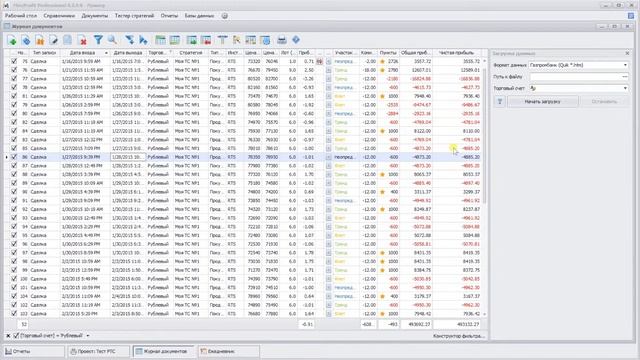Image resolution: width=640 pixels, height=360 pixels.
Task: Open the Формат данных dropdown
Action: click(x=625, y=65)
